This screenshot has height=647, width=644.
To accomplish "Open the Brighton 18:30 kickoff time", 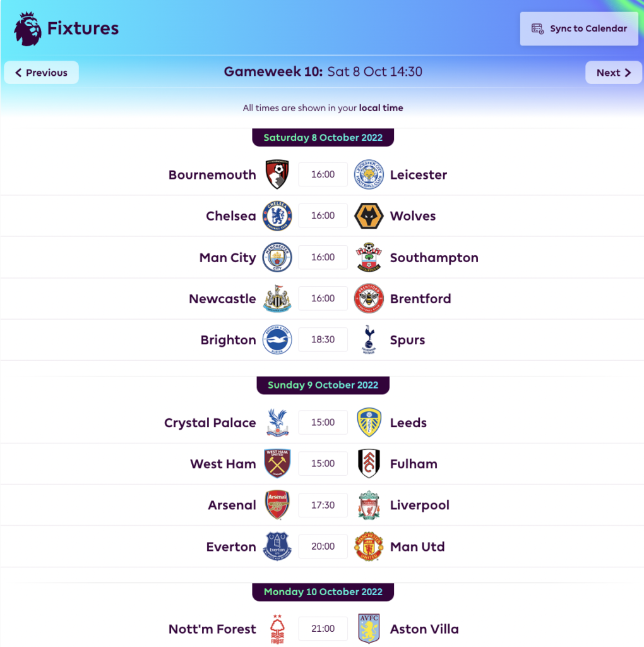I will 323,339.
